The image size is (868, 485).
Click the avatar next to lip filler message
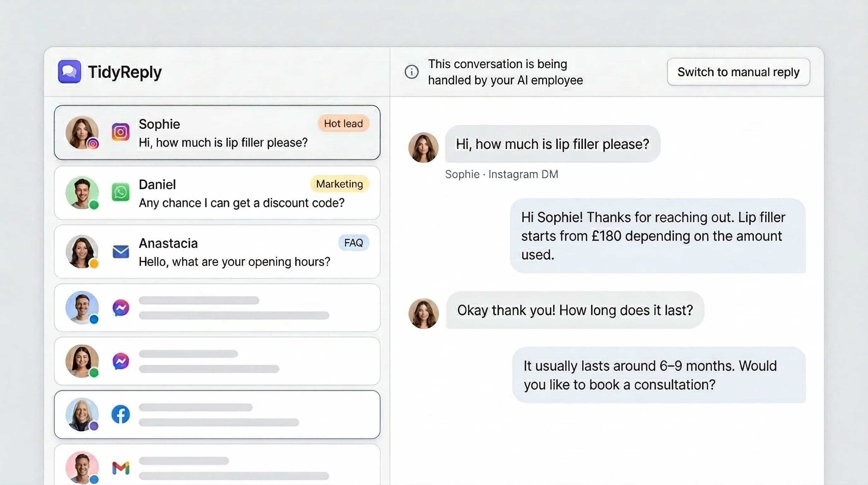pos(423,147)
